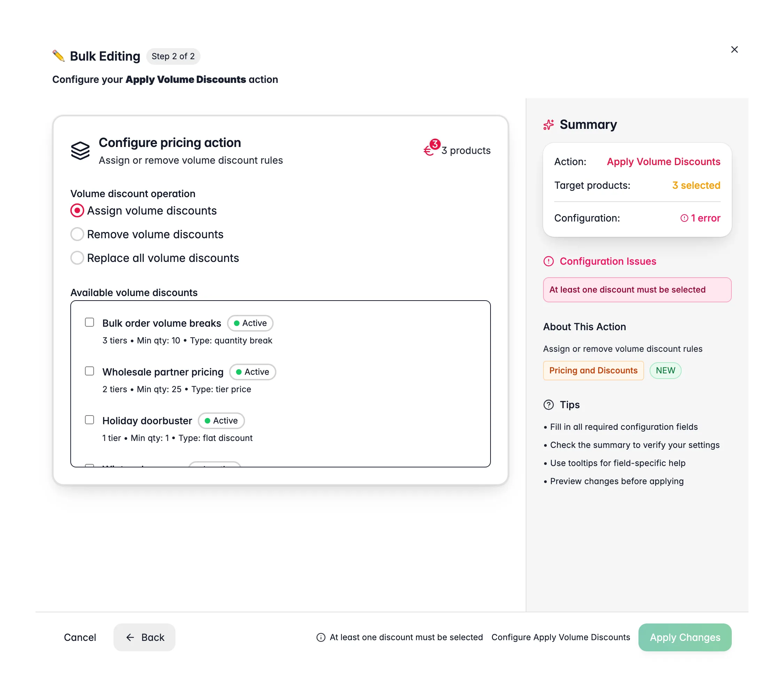
Task: Click the Apply Changes button
Action: 685,637
